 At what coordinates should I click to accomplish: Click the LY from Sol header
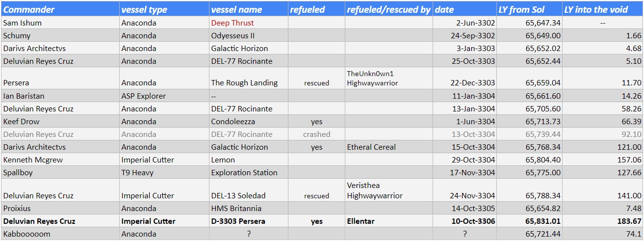pyautogui.click(x=529, y=9)
